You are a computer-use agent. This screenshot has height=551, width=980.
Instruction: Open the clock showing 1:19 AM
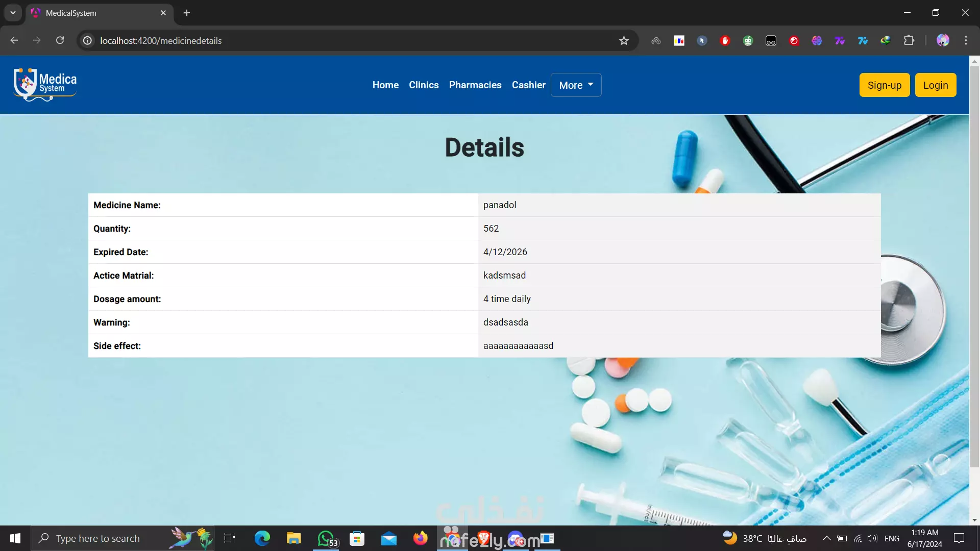click(x=924, y=538)
